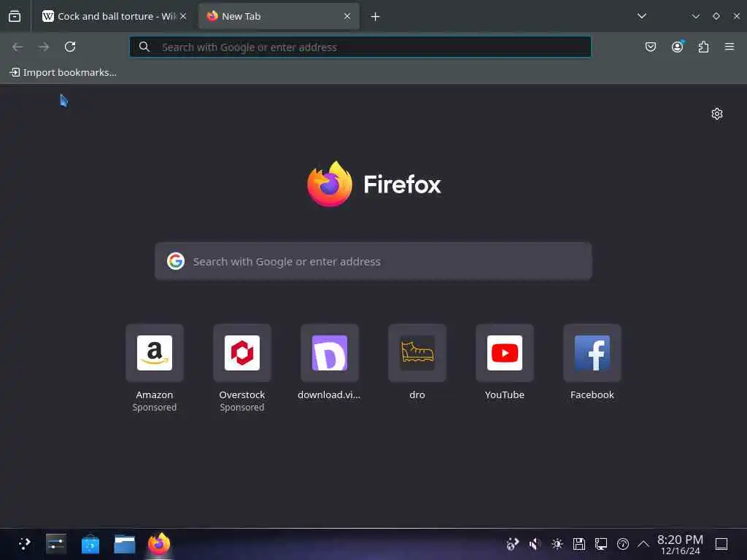This screenshot has height=560, width=747.
Task: Open the Extensions panel
Action: click(x=703, y=47)
